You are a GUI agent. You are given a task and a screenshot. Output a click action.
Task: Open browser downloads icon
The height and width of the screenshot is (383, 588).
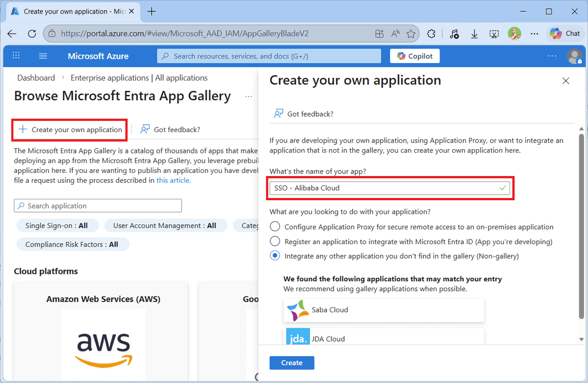474,34
